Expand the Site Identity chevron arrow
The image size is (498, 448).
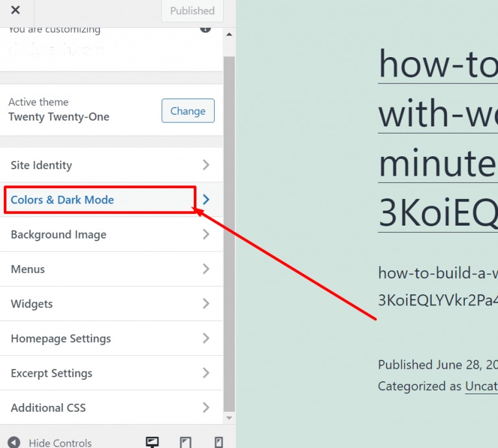(206, 165)
